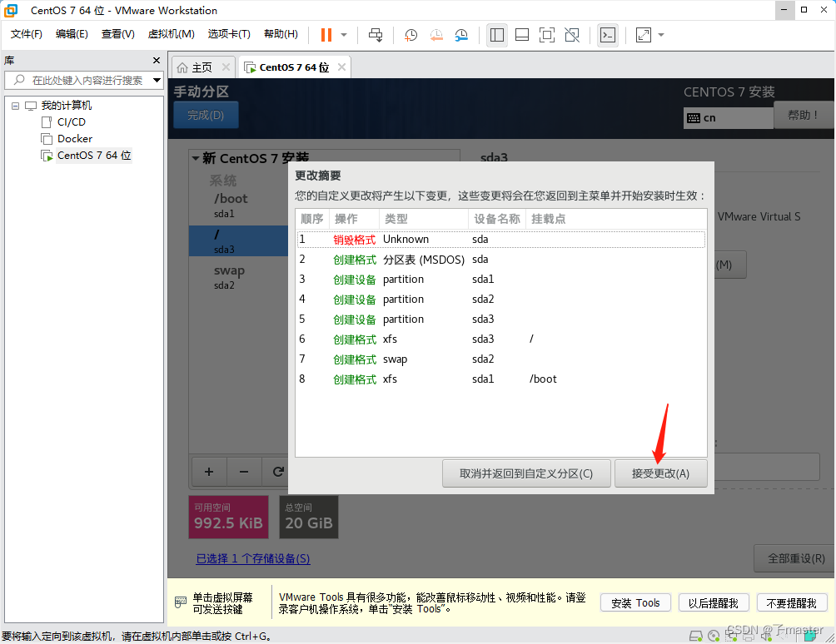Show or hide the Library panel

tap(496, 35)
